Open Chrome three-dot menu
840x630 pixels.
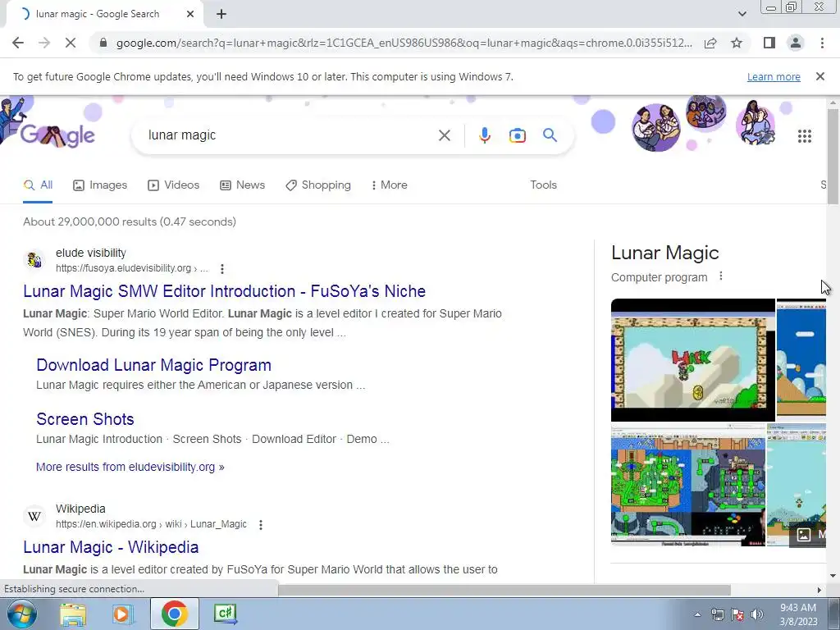click(822, 43)
